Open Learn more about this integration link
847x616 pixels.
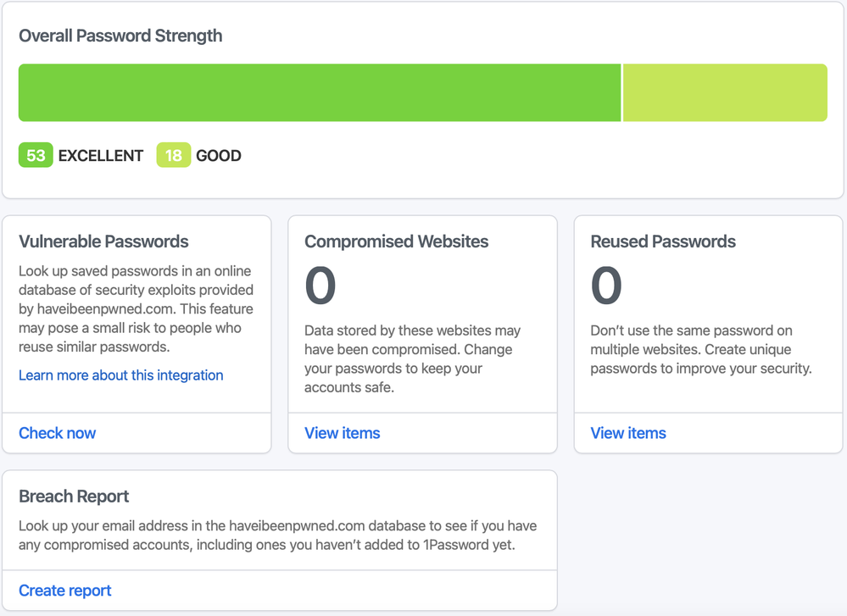(x=121, y=375)
